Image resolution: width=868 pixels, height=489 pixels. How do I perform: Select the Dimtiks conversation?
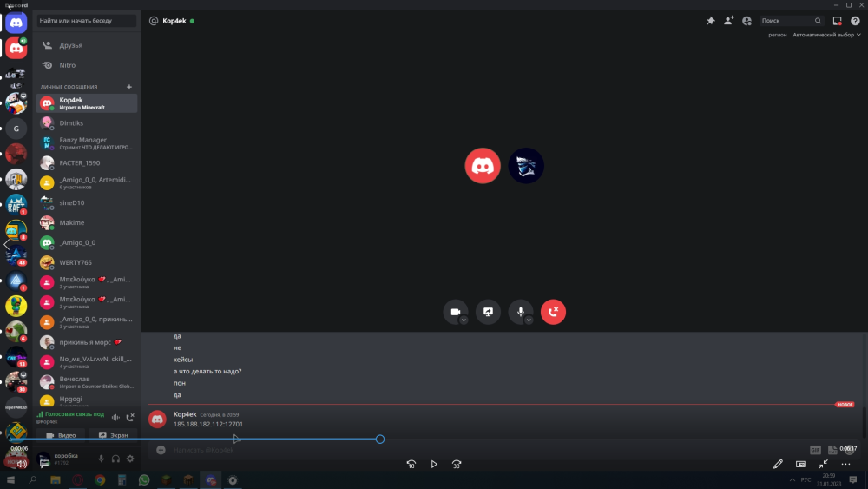click(x=86, y=123)
